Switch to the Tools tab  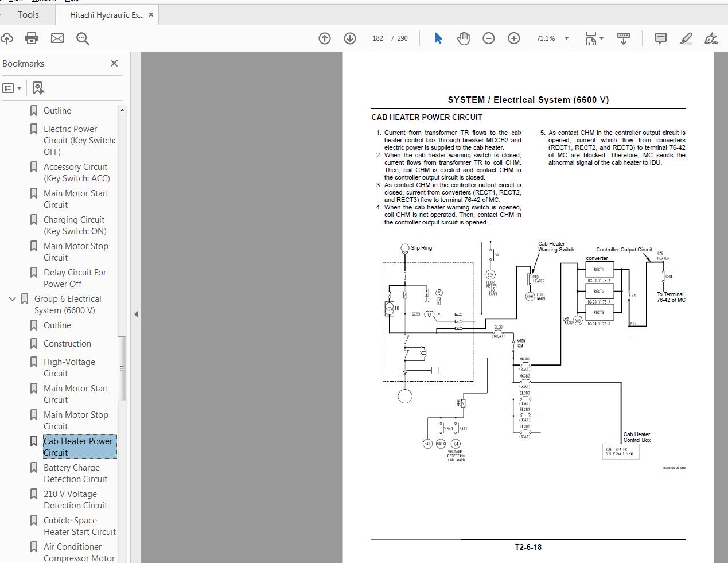tap(28, 15)
